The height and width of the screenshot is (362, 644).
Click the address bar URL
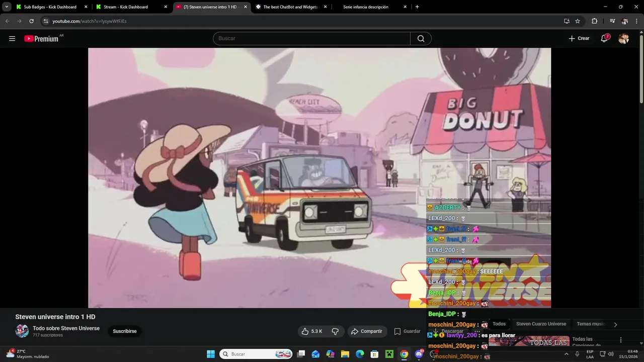pos(90,21)
